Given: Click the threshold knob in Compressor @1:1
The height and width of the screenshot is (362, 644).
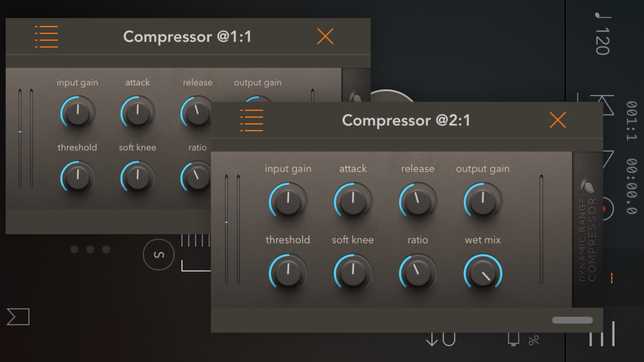Looking at the screenshot, I should 78,178.
